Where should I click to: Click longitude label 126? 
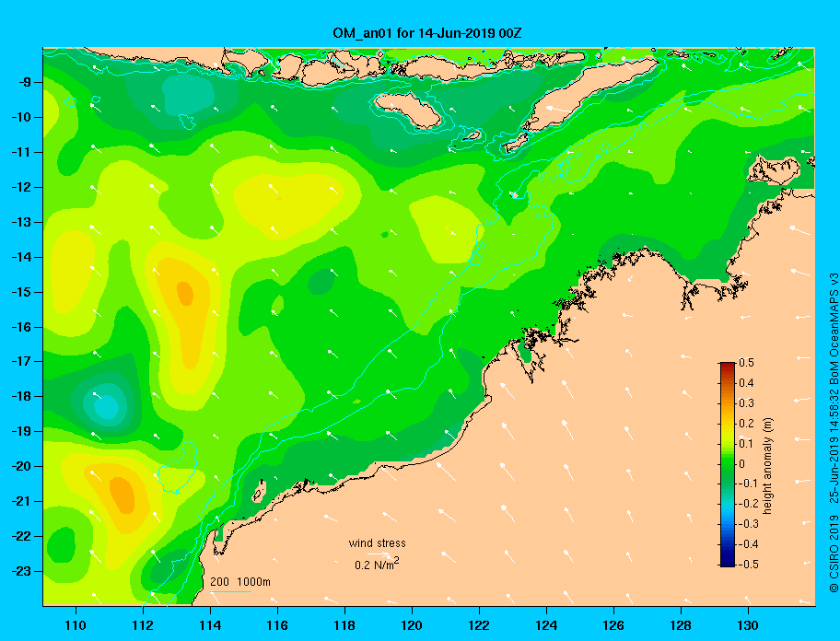coord(613,625)
